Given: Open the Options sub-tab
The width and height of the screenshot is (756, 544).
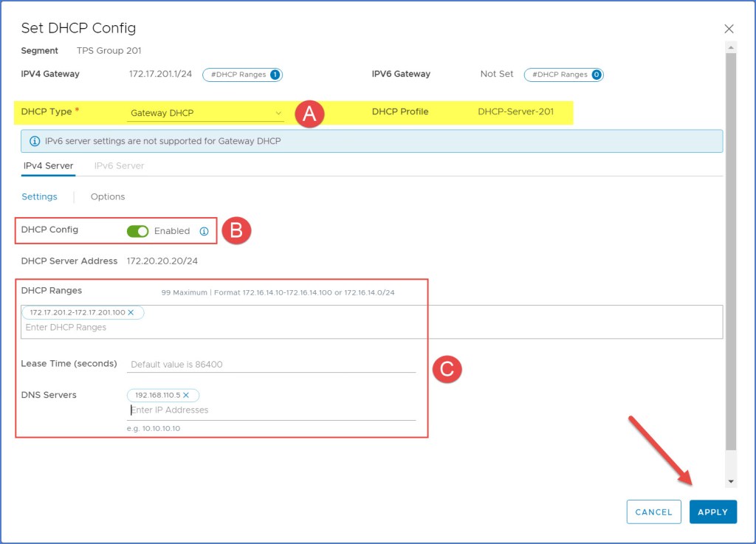Looking at the screenshot, I should pos(108,197).
